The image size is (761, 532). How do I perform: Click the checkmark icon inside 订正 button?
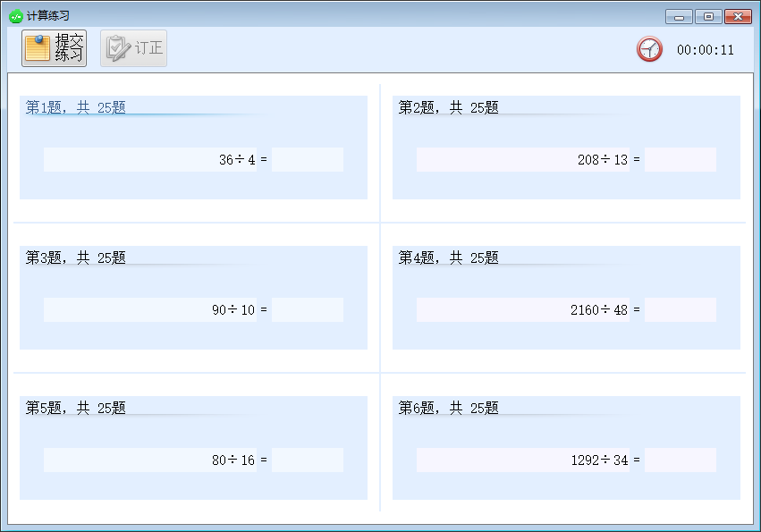point(116,47)
